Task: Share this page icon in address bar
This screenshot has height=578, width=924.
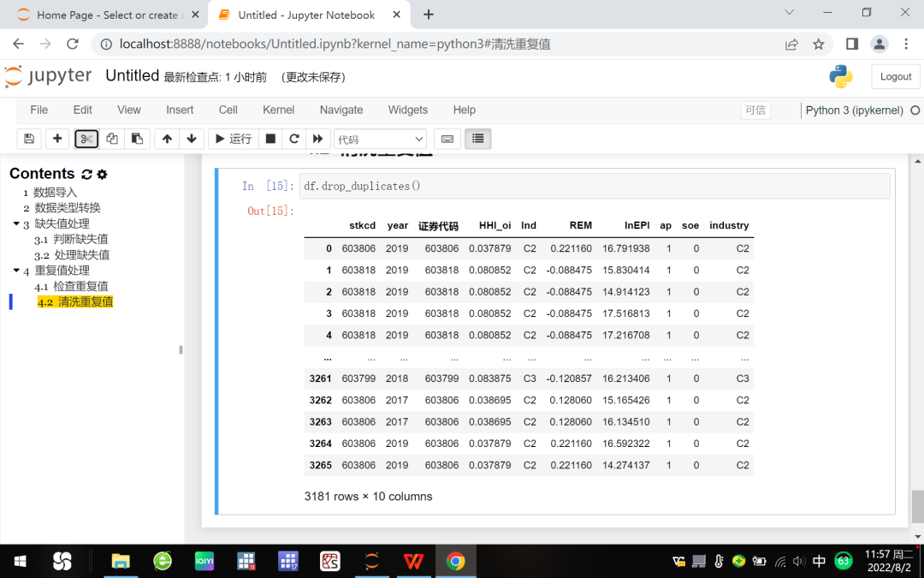Action: click(x=791, y=45)
